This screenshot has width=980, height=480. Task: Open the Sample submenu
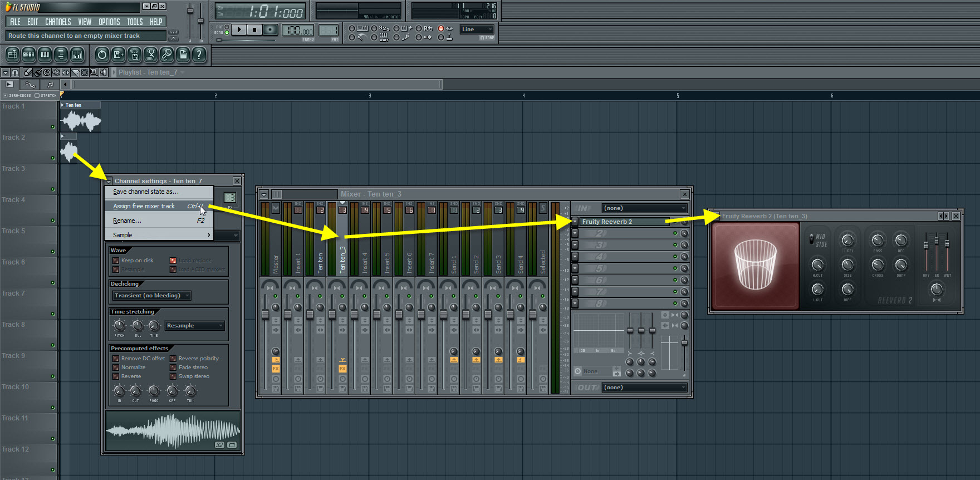159,235
